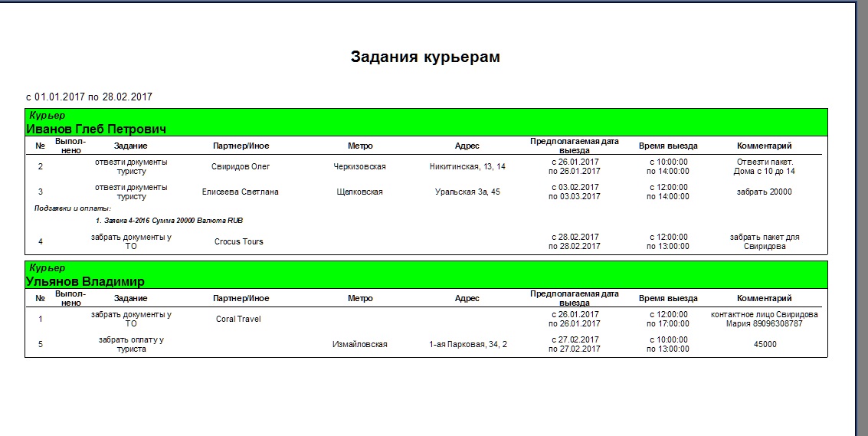Click task number 4 row number
The image size is (868, 436).
click(x=40, y=241)
